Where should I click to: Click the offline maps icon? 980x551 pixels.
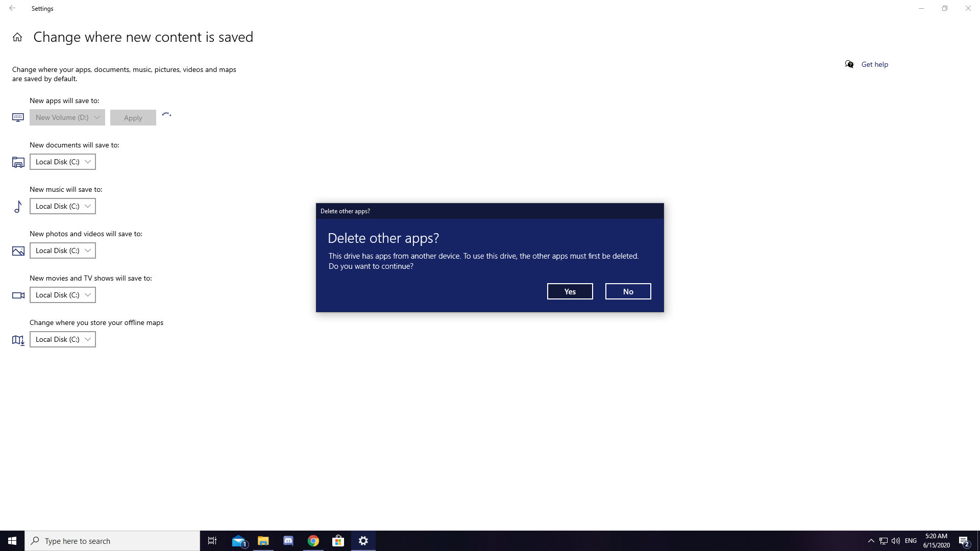pos(18,340)
